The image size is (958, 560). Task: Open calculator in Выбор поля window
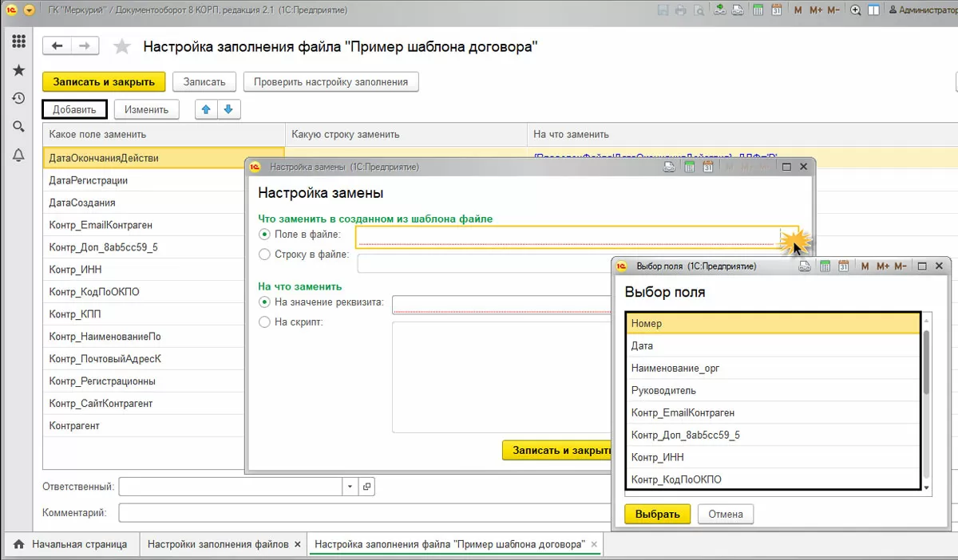pos(824,266)
